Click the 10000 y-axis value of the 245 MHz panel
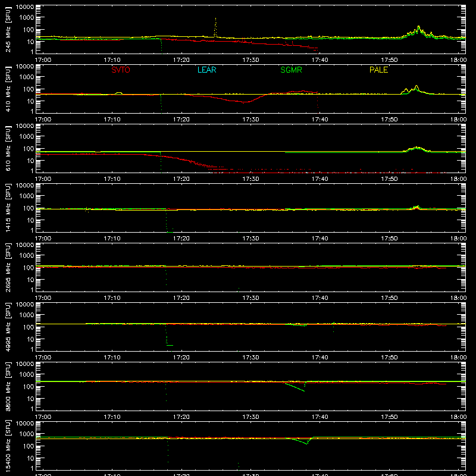This screenshot has height=476, width=476. coord(25,7)
